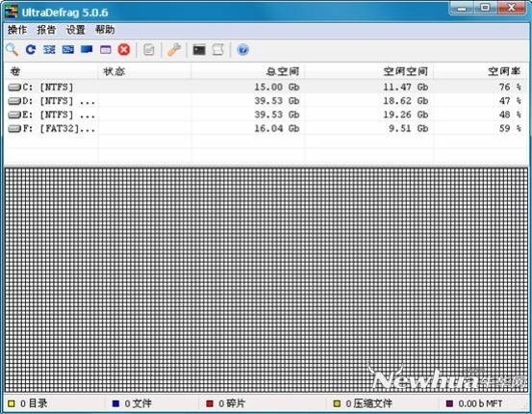The image size is (532, 414).
Task: Start defragmentation with the third toolbar icon
Action: pyautogui.click(x=49, y=50)
